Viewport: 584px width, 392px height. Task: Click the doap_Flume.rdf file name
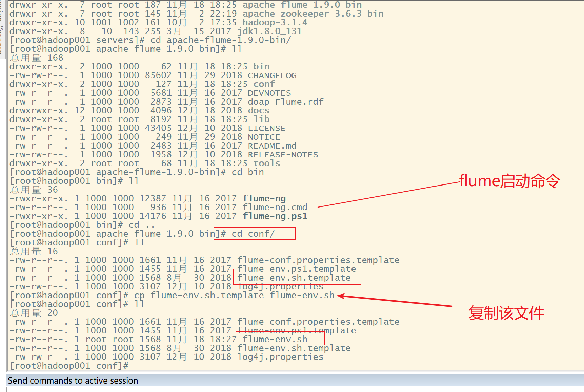(x=286, y=102)
